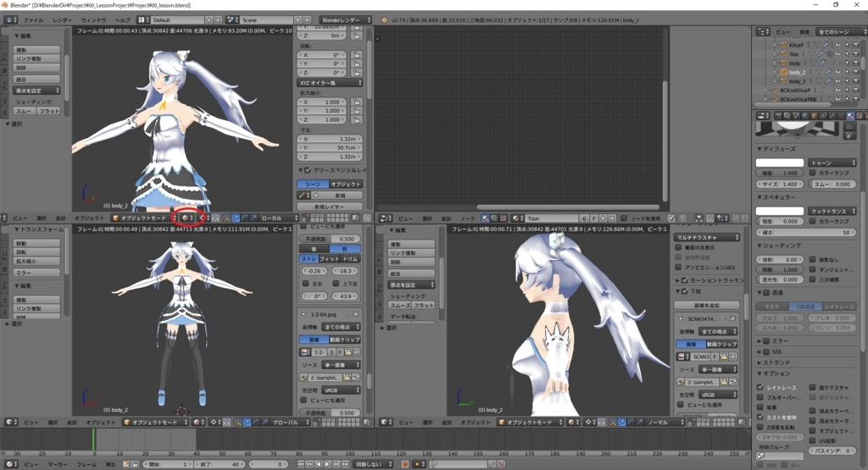Viewport: 868px width, 470px height.
Task: Select the object cube tab in properties editor
Action: 815,115
